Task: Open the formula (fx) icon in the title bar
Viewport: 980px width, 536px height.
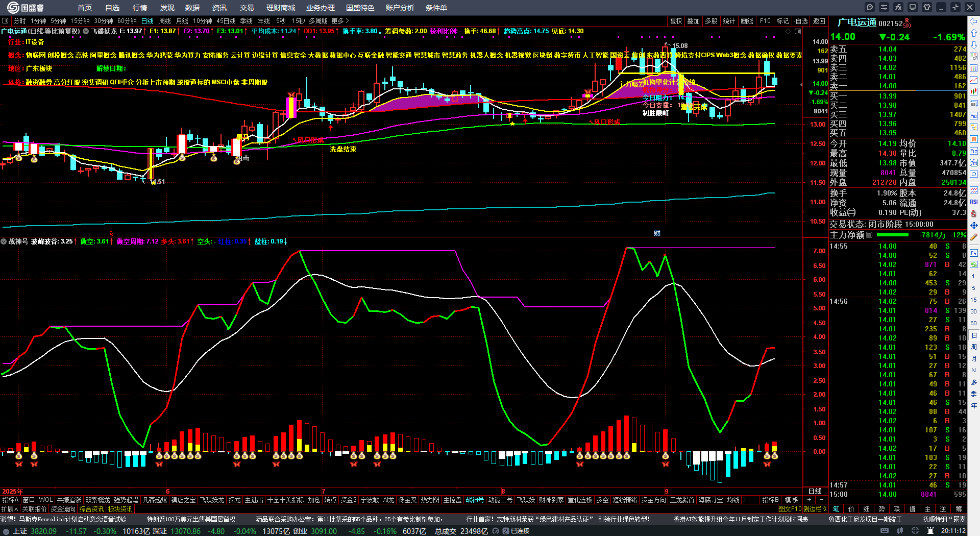Action: point(898,7)
